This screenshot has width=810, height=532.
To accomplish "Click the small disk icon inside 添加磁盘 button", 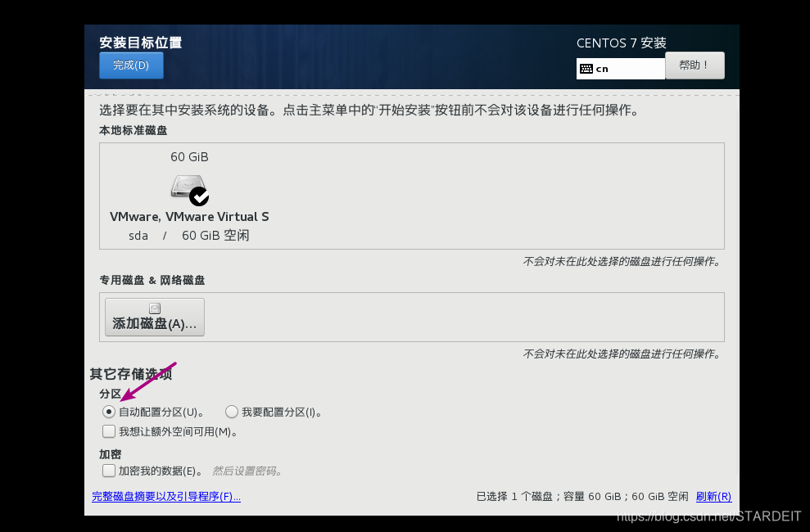I will point(155,308).
